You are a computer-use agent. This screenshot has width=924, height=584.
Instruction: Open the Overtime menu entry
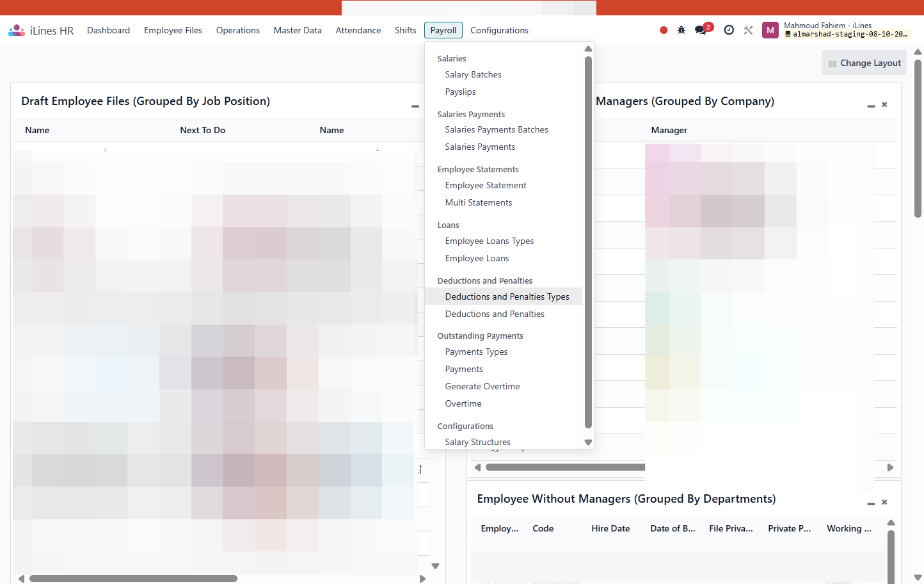[463, 403]
